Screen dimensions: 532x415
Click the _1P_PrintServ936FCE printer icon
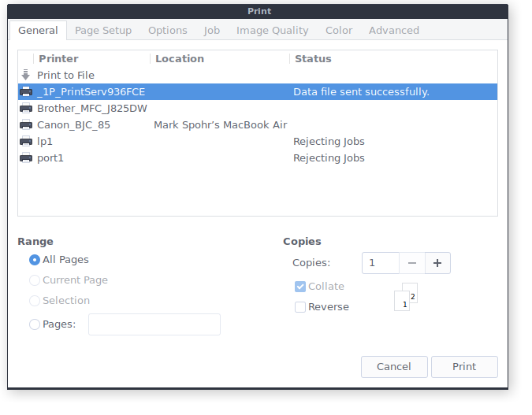click(x=26, y=92)
